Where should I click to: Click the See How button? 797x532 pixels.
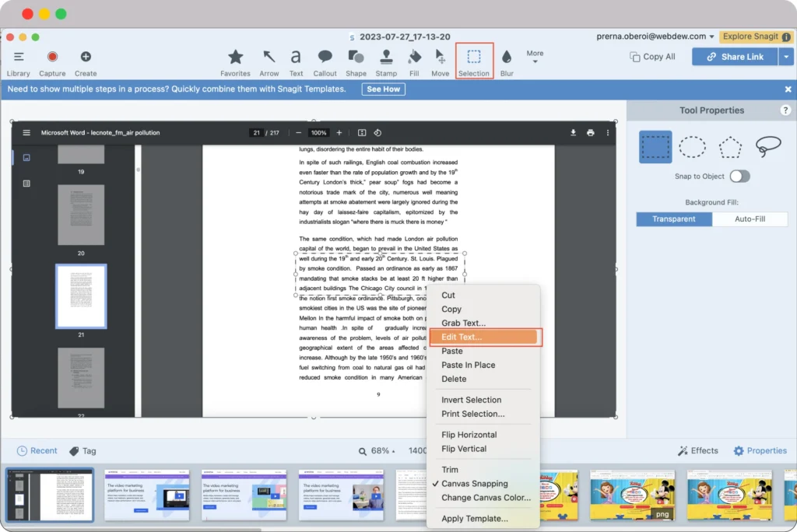(383, 89)
